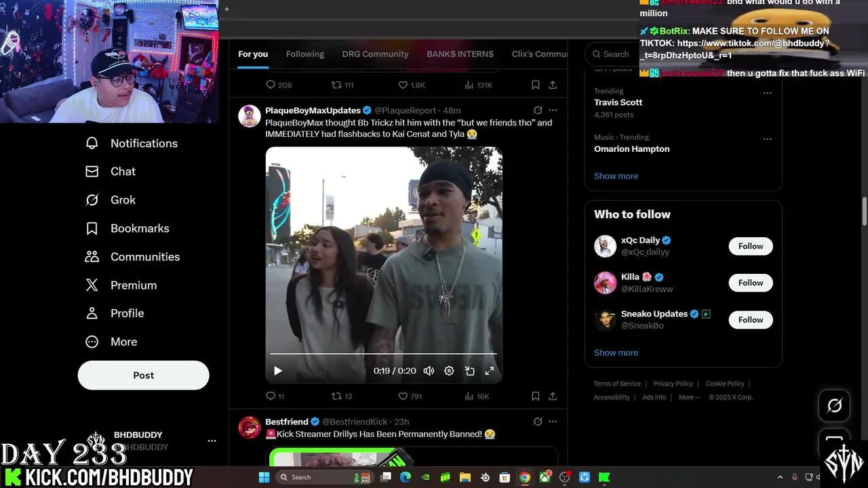868x488 pixels.
Task: Switch to the Clix's Community tab
Action: (x=540, y=54)
